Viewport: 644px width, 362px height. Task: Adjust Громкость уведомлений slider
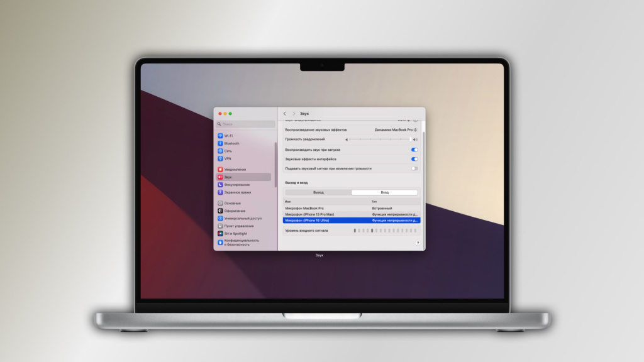pyautogui.click(x=380, y=140)
